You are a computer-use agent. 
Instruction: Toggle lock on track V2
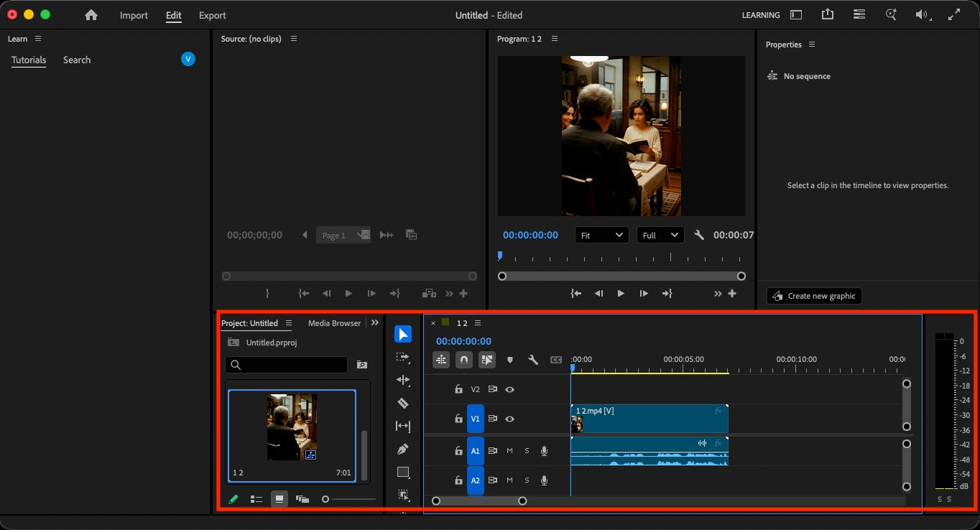[x=458, y=389]
